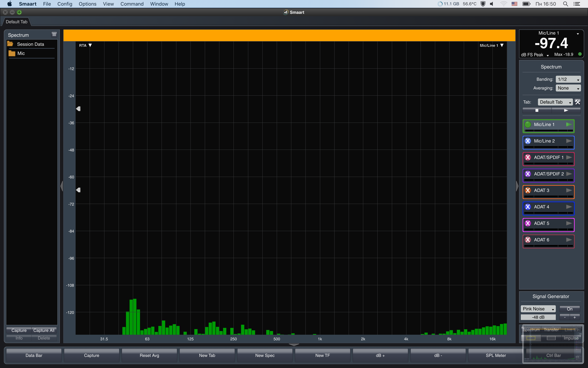Turn the signal generator On
588x368 pixels.
click(x=569, y=309)
